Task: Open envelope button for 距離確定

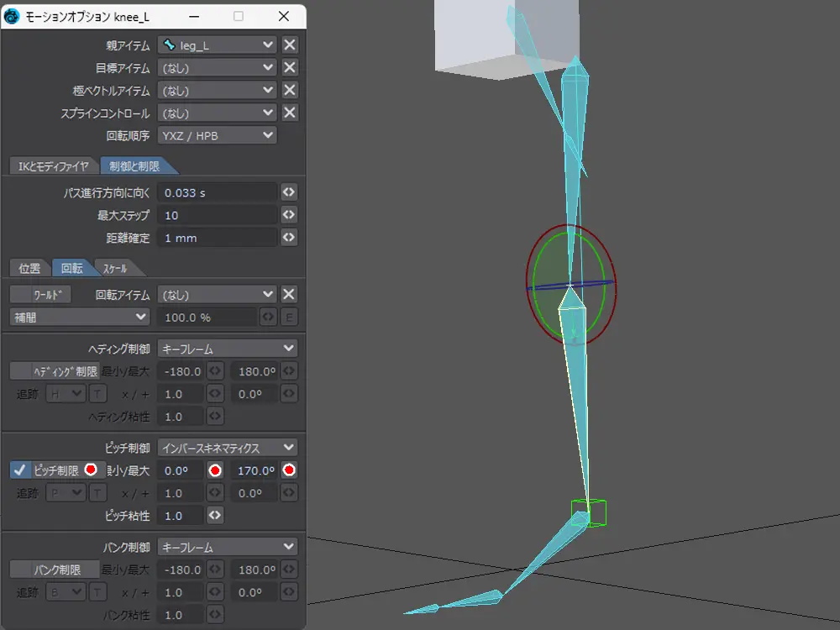Action: pyautogui.click(x=289, y=239)
